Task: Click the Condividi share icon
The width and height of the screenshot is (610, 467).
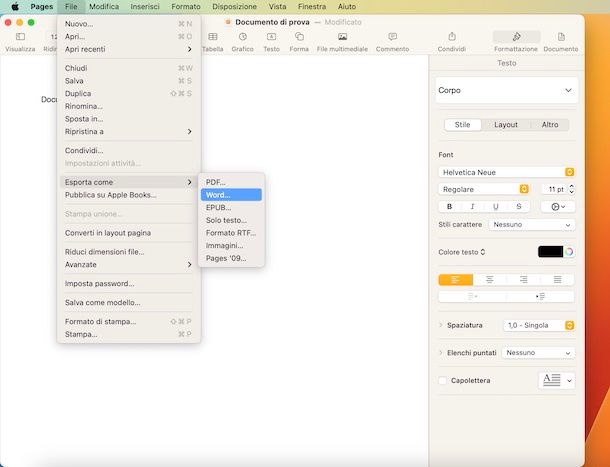Action: click(452, 37)
